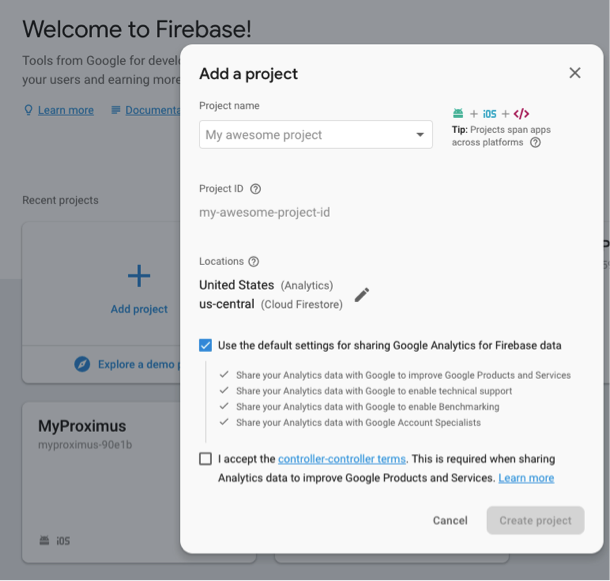Click the web code brackets icon
This screenshot has height=581, width=610.
tap(521, 114)
